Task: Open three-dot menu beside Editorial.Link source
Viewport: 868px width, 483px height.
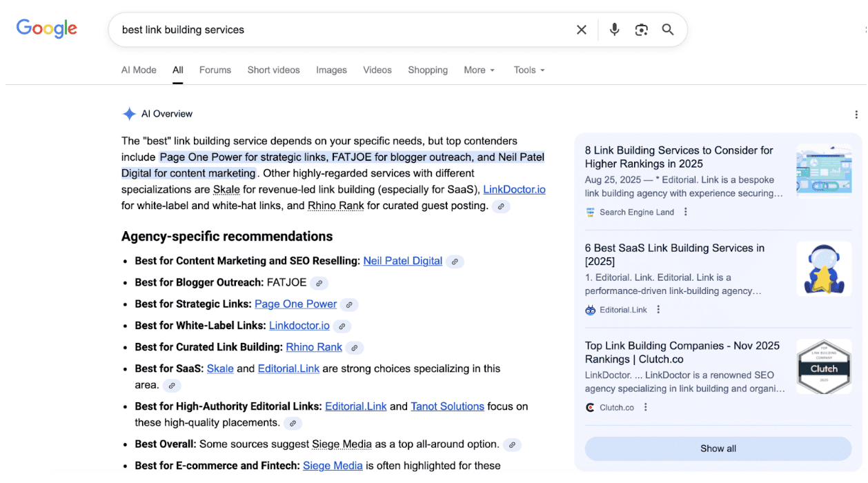Action: pyautogui.click(x=658, y=310)
